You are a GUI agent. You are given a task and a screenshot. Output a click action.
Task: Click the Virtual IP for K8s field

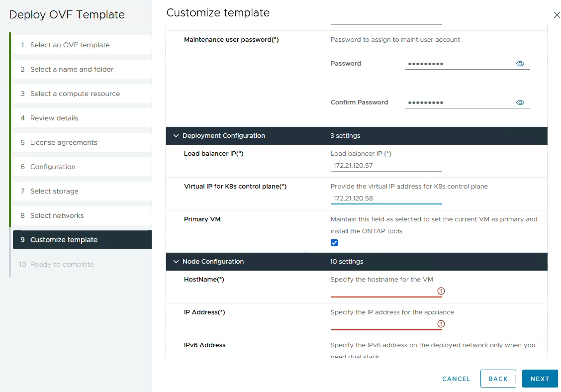point(386,198)
